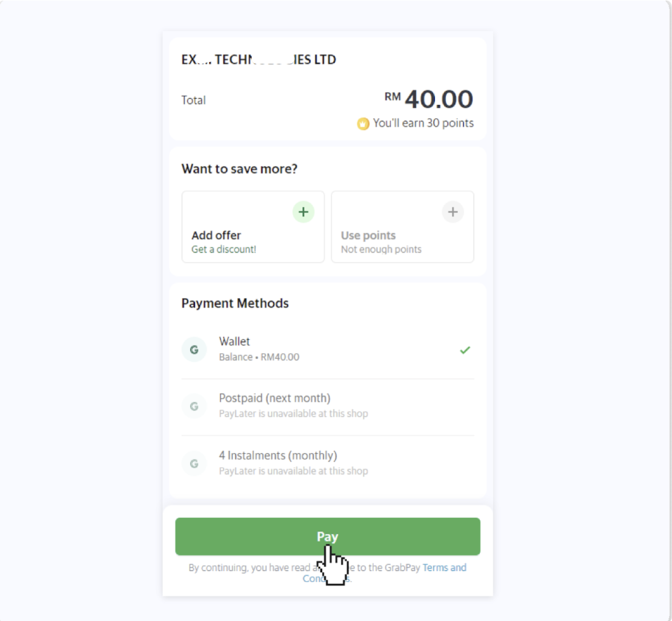
Task: Click the "Want to save more?" heading
Action: coord(239,169)
